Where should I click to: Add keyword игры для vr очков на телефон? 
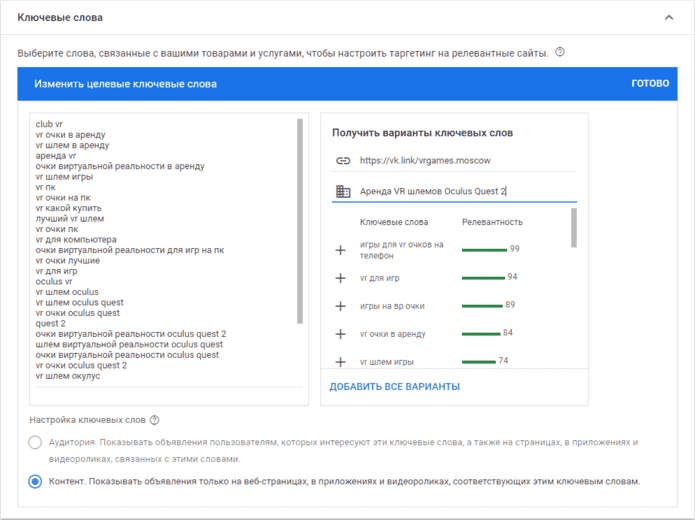tap(340, 250)
